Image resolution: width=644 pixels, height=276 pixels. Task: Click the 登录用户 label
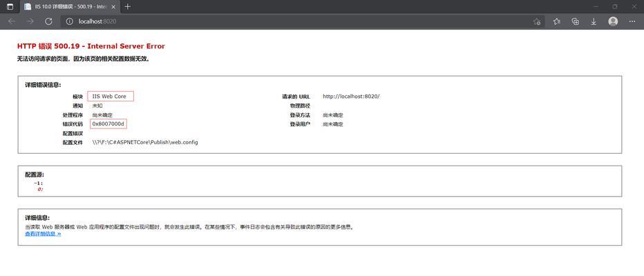[x=300, y=124]
